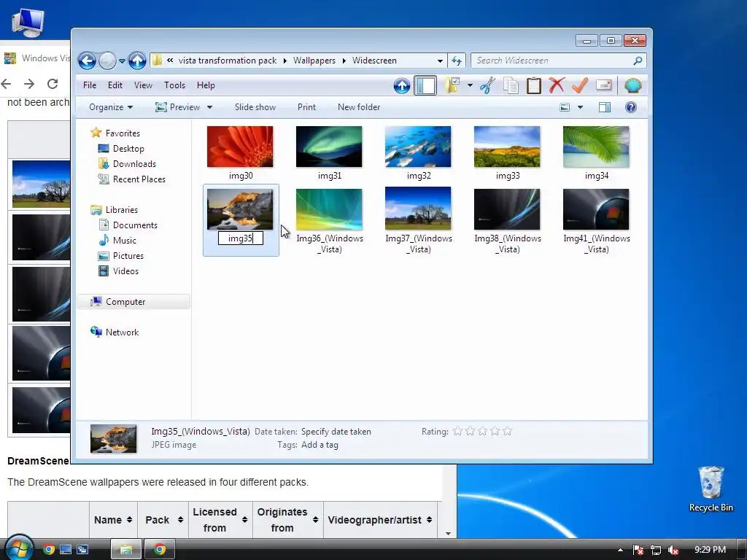Toggle the preview pane button
747x560 pixels.
pos(605,107)
